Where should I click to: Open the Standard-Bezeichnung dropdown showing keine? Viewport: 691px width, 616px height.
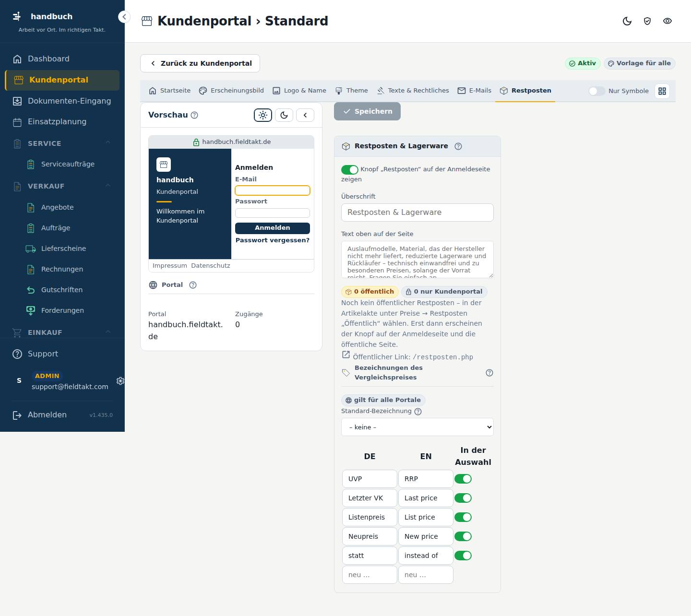(417, 427)
